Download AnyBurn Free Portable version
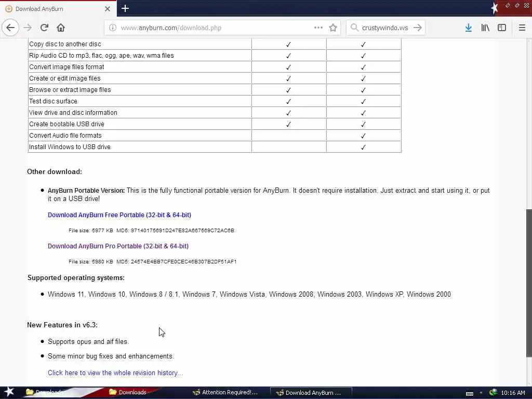 tap(119, 215)
